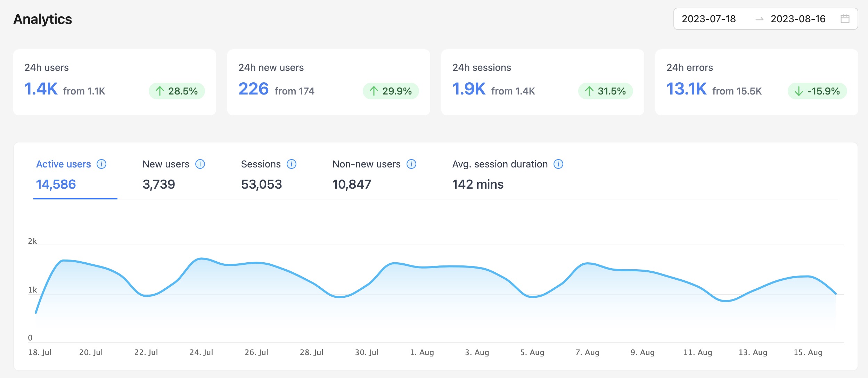
Task: Click the 3,739 new users total
Action: 159,184
